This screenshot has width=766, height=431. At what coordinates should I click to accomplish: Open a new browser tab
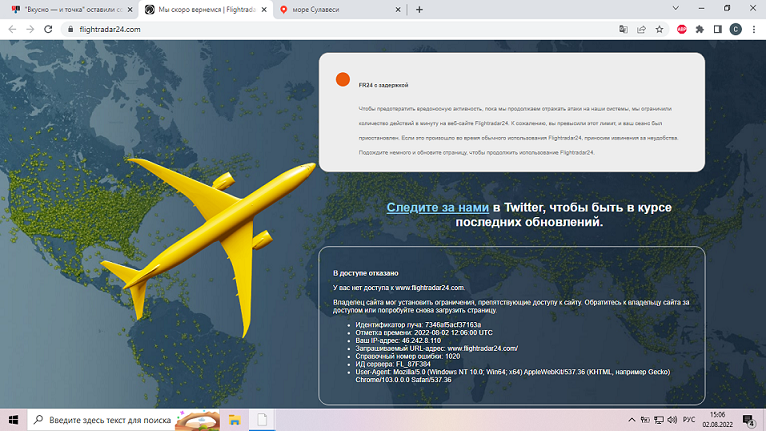pos(419,9)
